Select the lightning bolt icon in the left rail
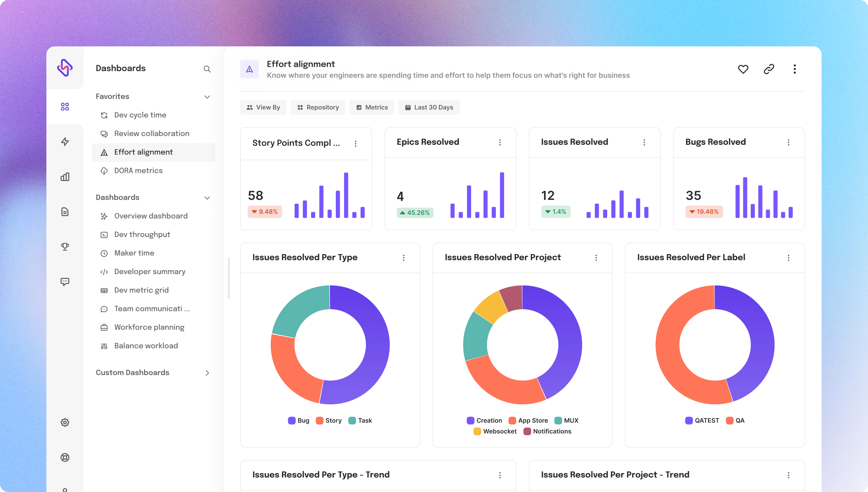 coord(65,142)
